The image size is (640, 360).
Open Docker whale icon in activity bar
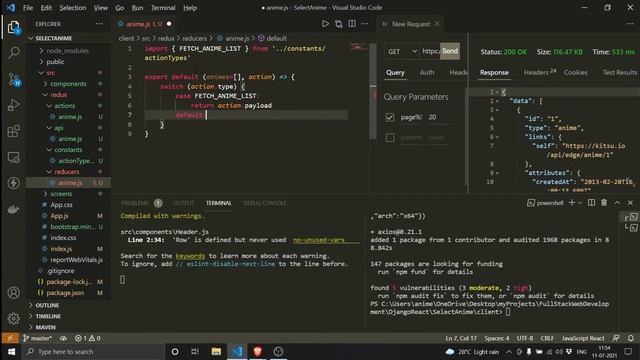(x=13, y=209)
